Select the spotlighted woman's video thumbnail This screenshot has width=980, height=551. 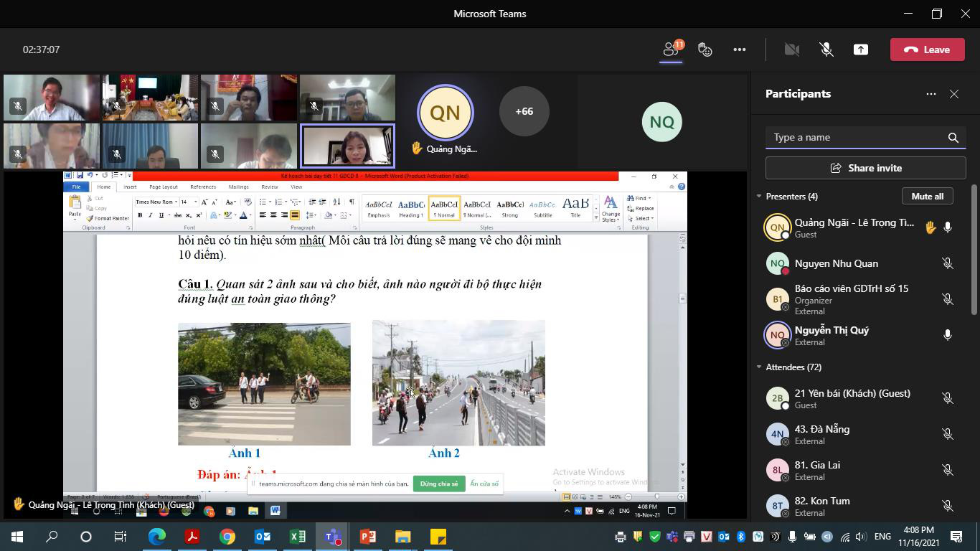pos(347,146)
